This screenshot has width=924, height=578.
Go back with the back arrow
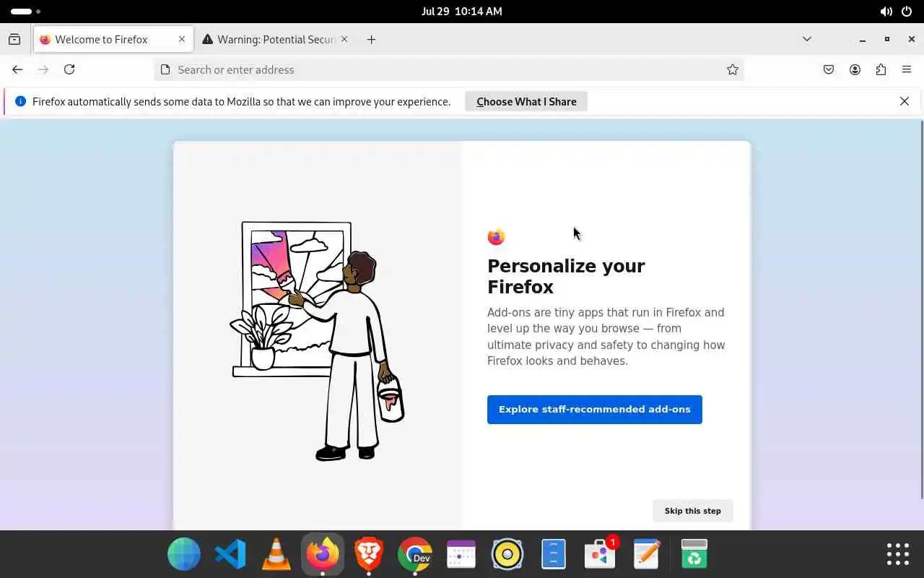coord(17,69)
